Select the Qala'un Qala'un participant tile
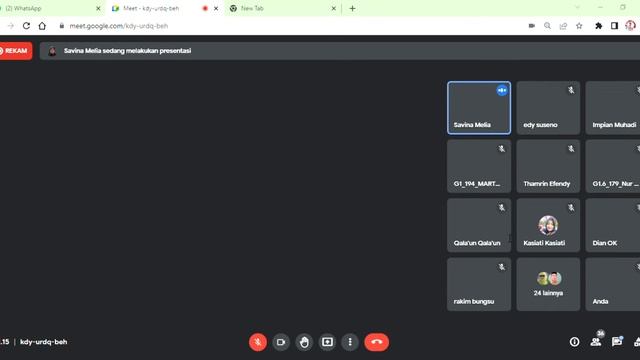This screenshot has width=640, height=360. point(479,225)
